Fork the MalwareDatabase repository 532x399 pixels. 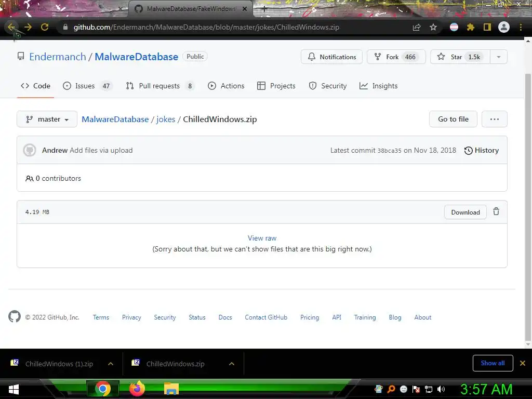(x=396, y=57)
